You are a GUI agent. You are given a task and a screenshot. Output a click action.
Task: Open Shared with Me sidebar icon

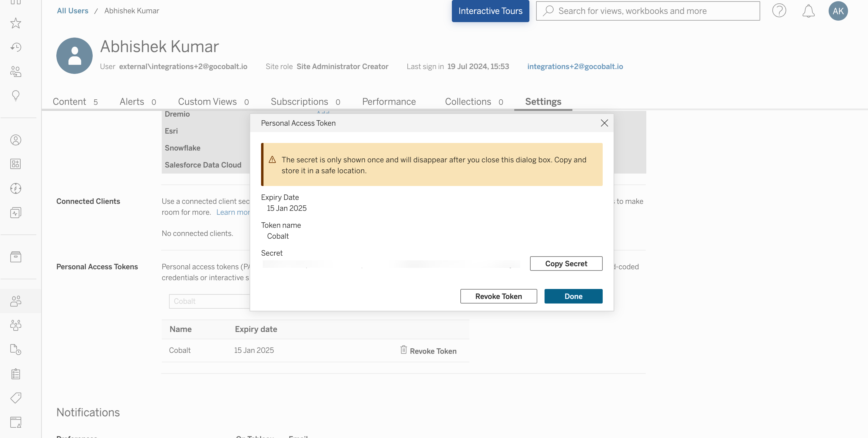click(15, 71)
